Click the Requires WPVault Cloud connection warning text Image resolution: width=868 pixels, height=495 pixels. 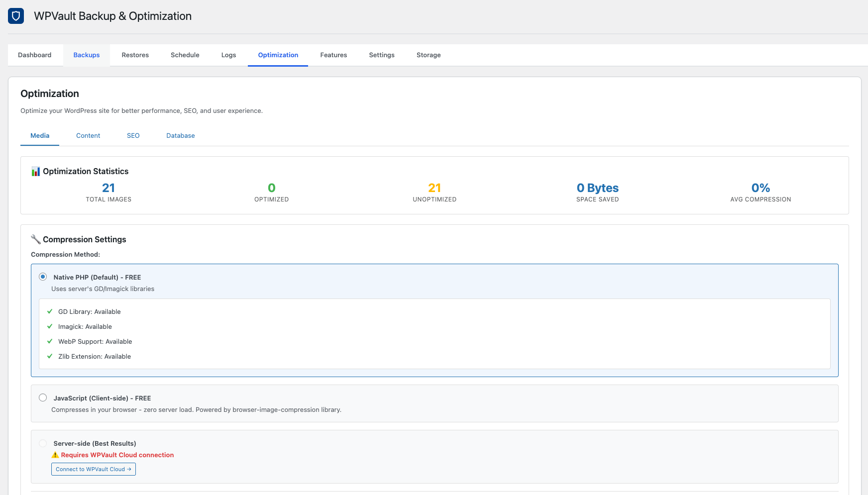117,455
